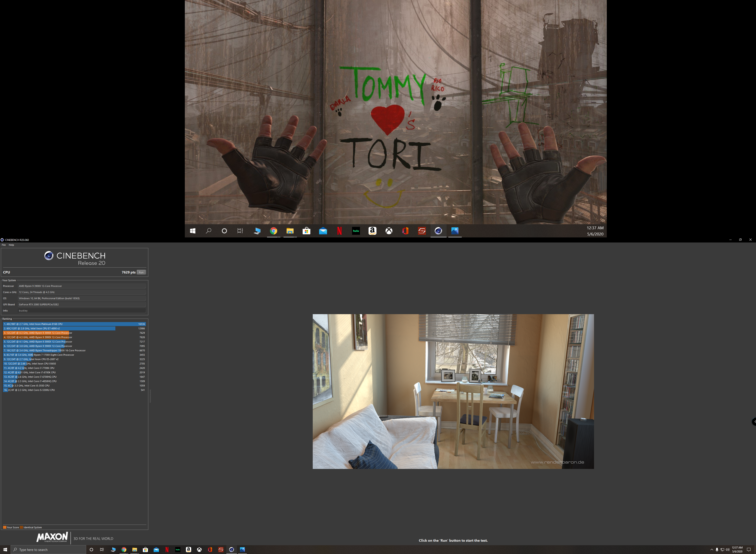The image size is (756, 554).
Task: Open Task View on the bottom taskbar
Action: 102,550
